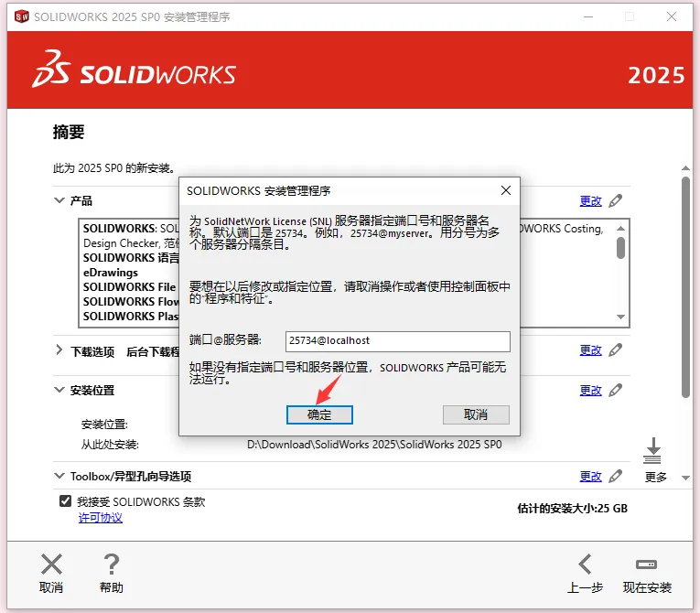The height and width of the screenshot is (613, 700).
Task: Click 估计的安装大小:25 GB text
Action: point(572,509)
